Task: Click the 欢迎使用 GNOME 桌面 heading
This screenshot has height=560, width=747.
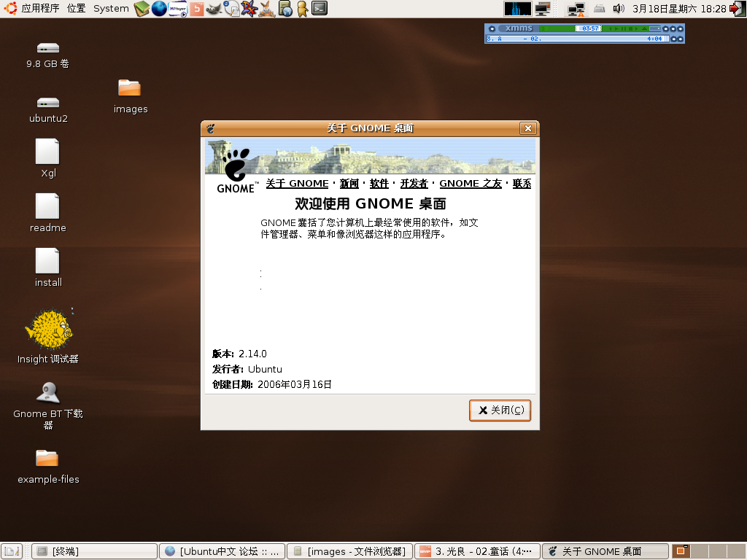Action: [370, 204]
